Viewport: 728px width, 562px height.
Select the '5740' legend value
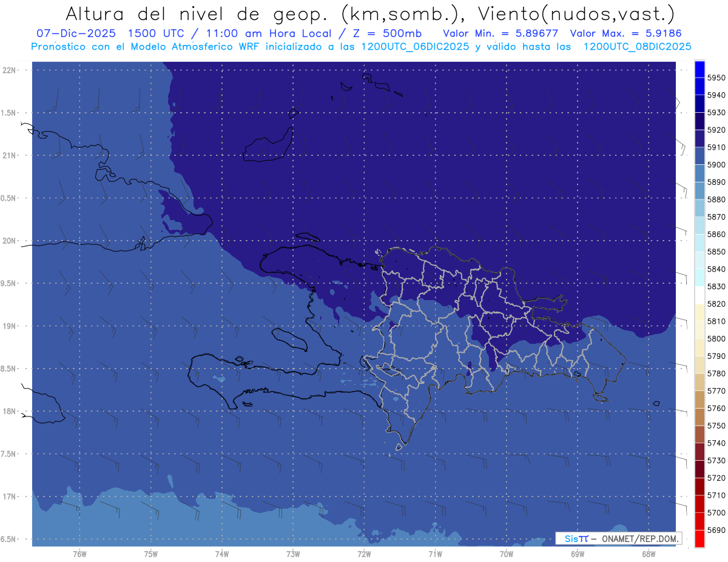pyautogui.click(x=716, y=443)
